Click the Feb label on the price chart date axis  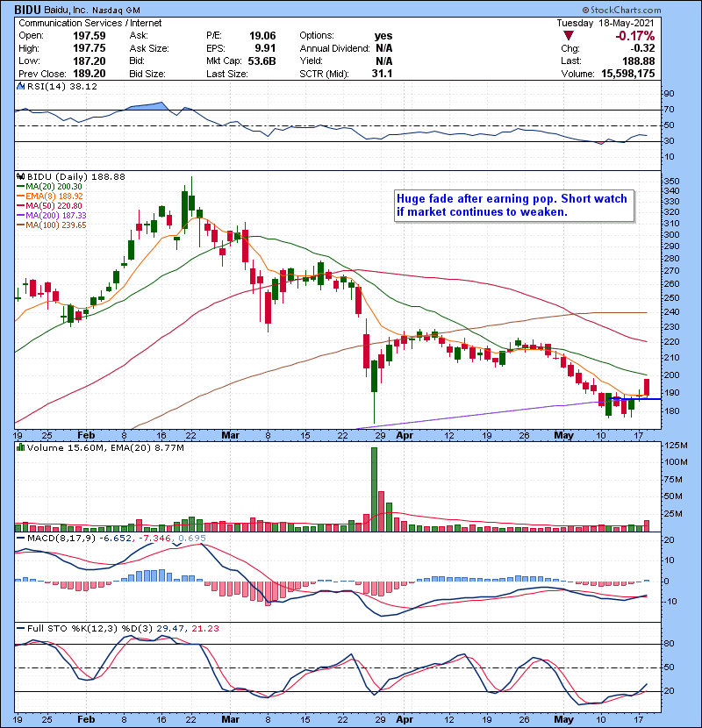point(86,436)
